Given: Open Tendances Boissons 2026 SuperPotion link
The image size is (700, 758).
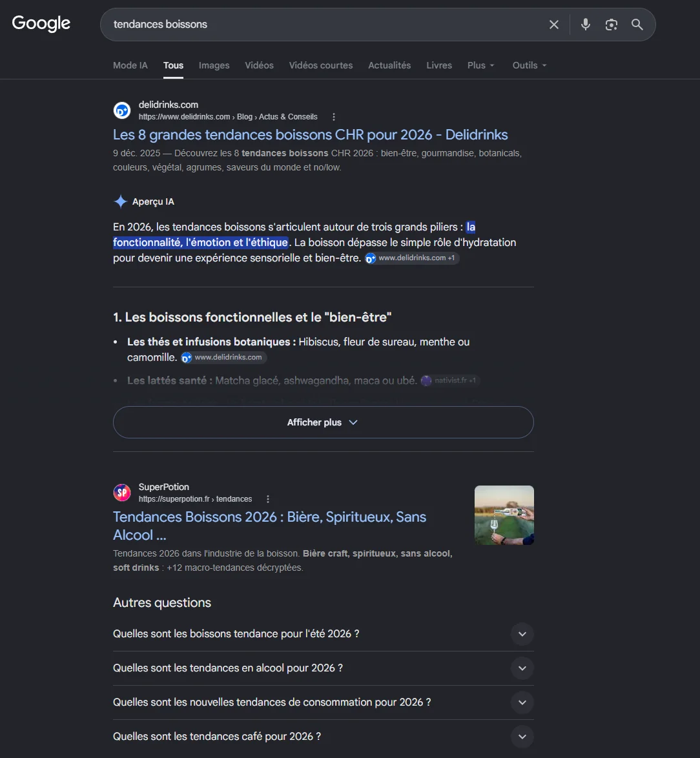Looking at the screenshot, I should [x=269, y=526].
